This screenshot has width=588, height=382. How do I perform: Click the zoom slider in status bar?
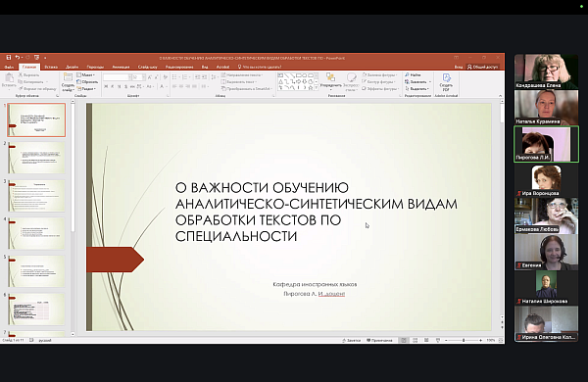coord(464,341)
